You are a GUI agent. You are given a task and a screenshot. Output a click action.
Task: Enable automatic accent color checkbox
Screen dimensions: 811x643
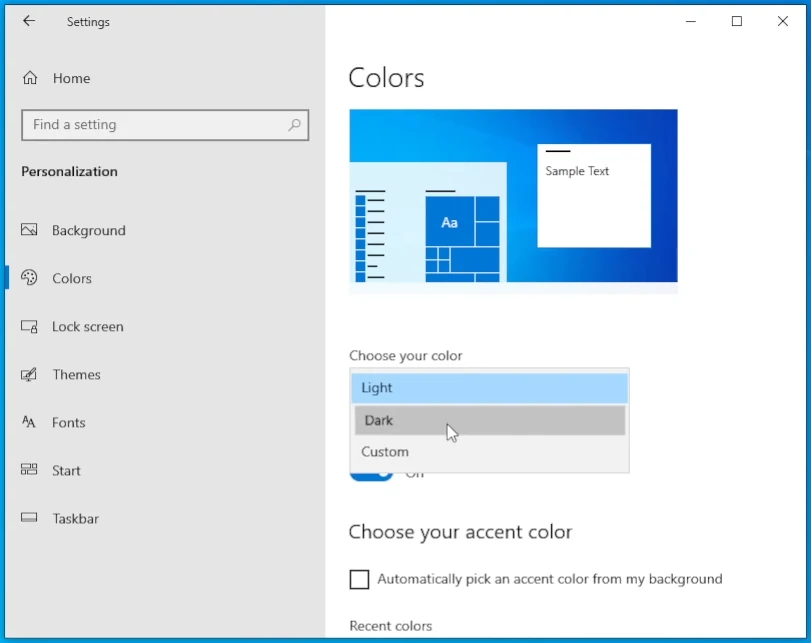point(359,579)
